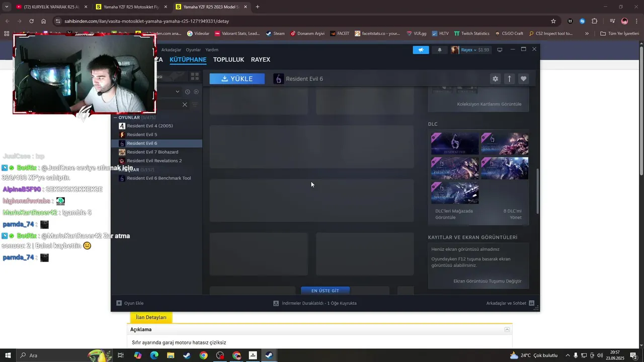Select Resident Evil 7 Biohazard in library
Screen dimensions: 644x362
pos(156,152)
